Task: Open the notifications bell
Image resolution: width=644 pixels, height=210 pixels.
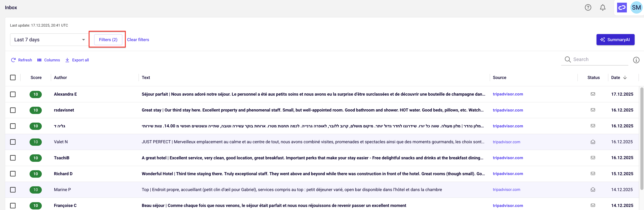Action: point(602,7)
